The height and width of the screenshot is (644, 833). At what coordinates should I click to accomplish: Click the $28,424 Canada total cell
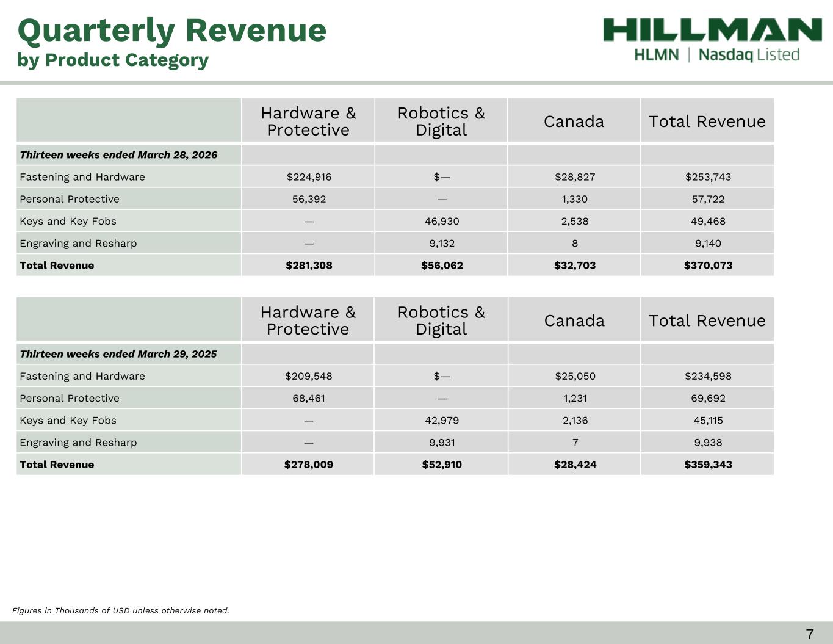coord(575,465)
